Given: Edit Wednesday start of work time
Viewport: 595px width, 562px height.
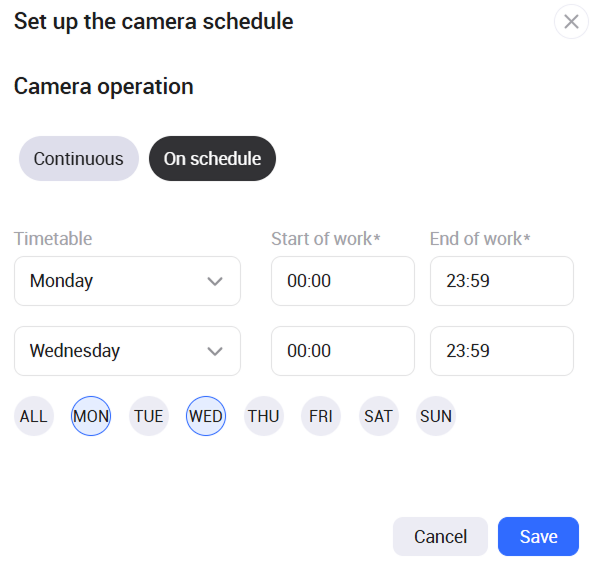Looking at the screenshot, I should (343, 351).
